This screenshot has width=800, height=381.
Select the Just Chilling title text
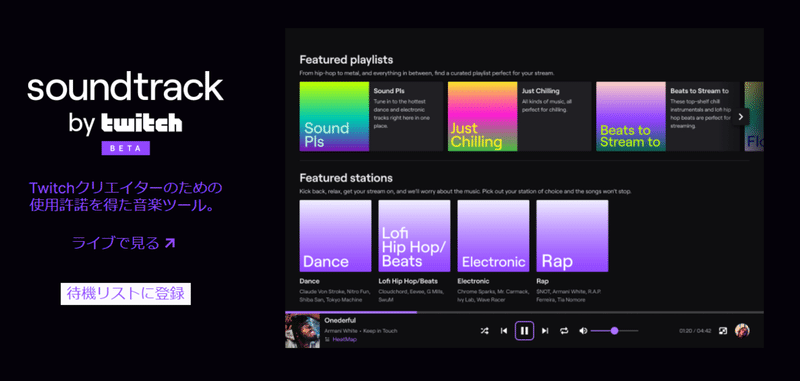(540, 91)
